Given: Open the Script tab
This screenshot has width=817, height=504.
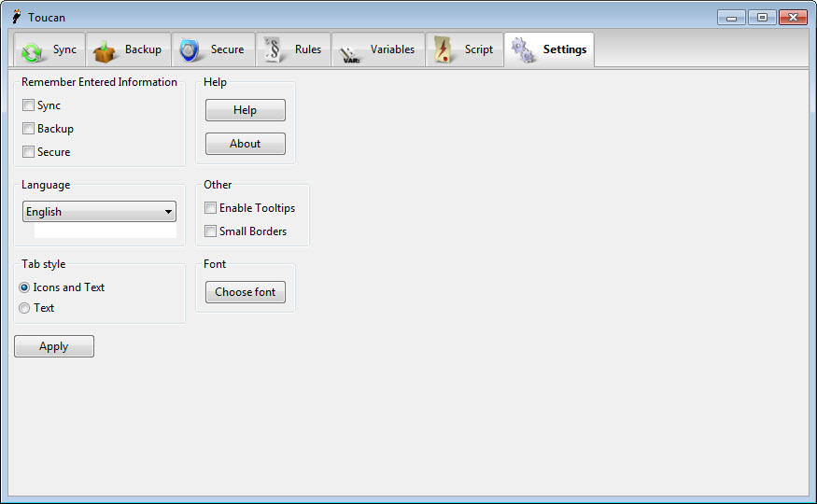Looking at the screenshot, I should (x=465, y=49).
